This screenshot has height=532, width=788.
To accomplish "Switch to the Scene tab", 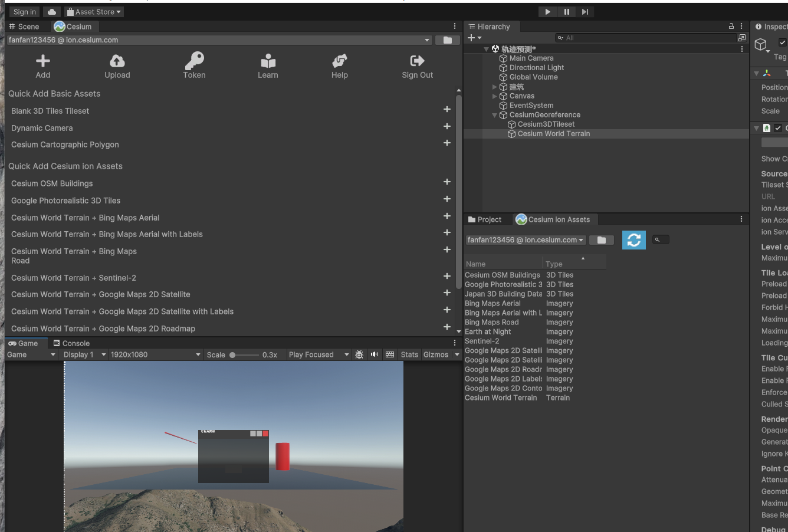I will [24, 27].
